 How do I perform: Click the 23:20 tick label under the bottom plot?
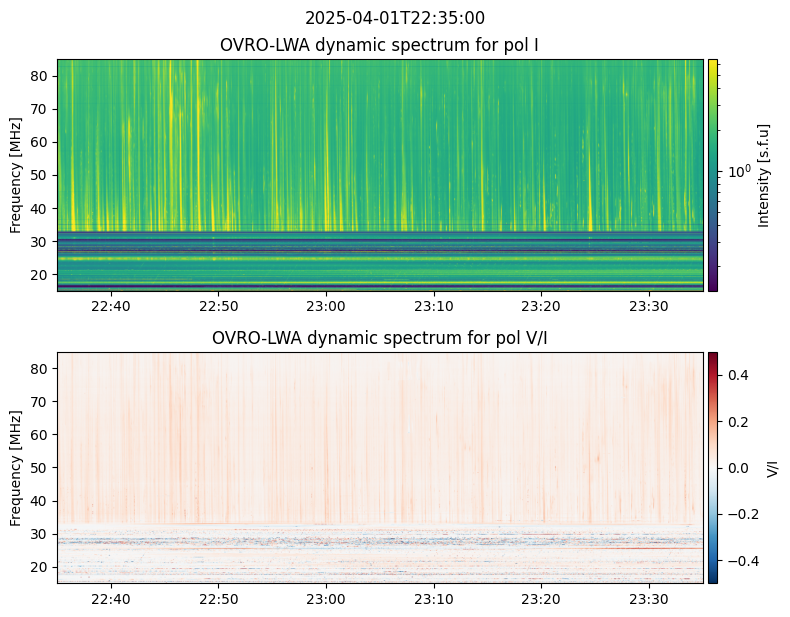pos(541,599)
